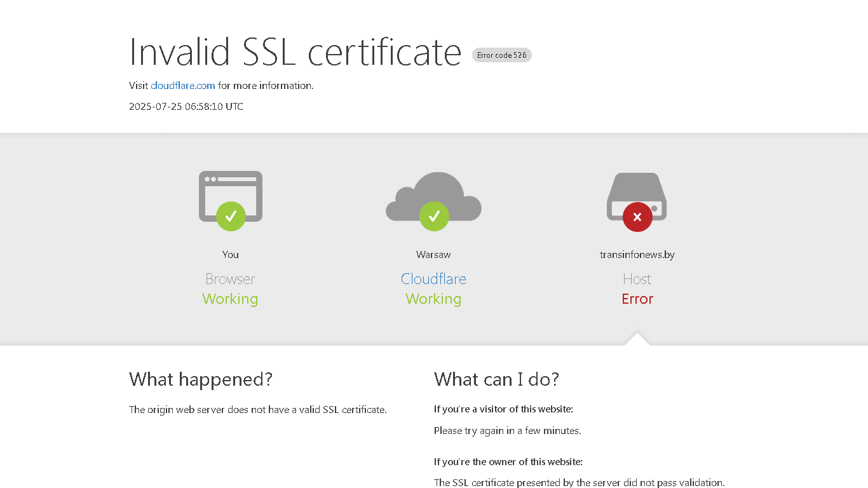Click the Error code 526 badge
This screenshot has height=488, width=868.
[502, 55]
